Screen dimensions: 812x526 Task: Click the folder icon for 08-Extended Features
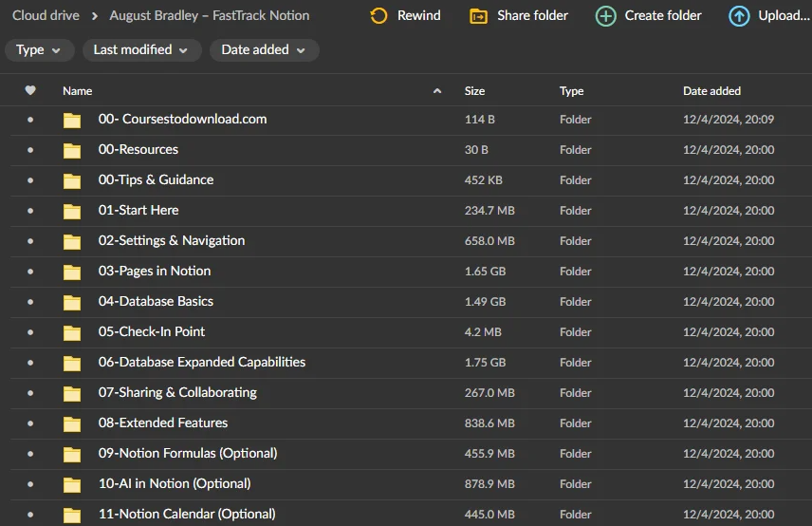(72, 423)
